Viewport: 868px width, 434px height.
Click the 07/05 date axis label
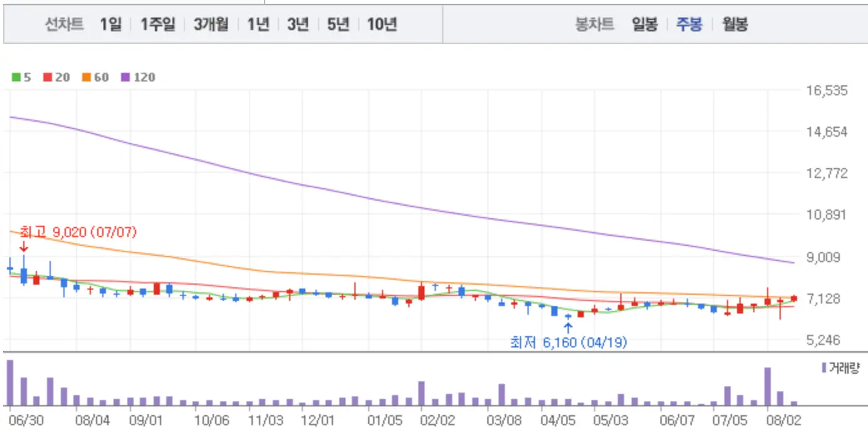click(x=730, y=419)
